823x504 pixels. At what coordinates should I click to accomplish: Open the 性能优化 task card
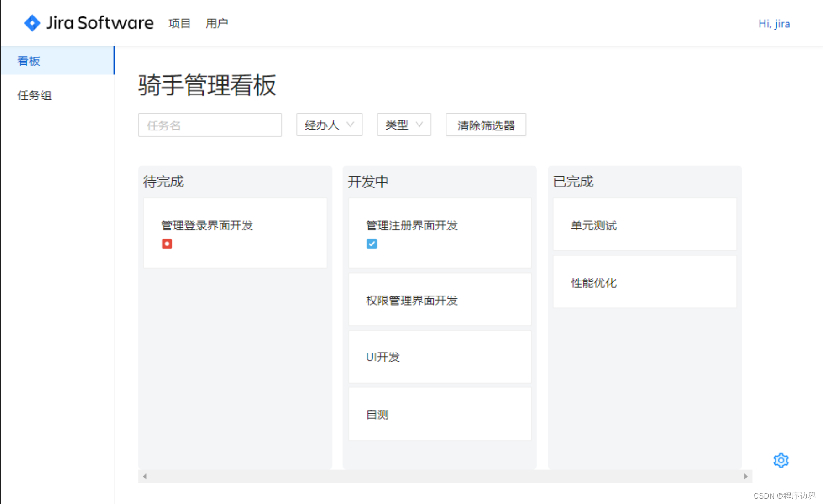(x=645, y=282)
